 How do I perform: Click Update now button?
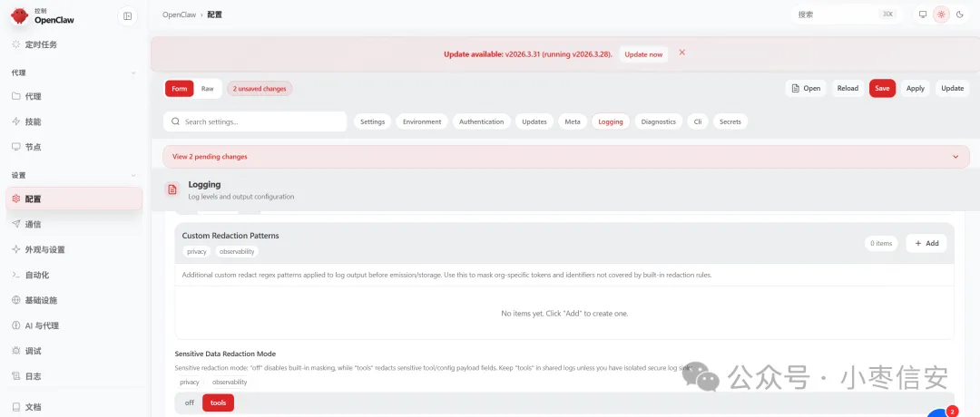click(x=643, y=54)
